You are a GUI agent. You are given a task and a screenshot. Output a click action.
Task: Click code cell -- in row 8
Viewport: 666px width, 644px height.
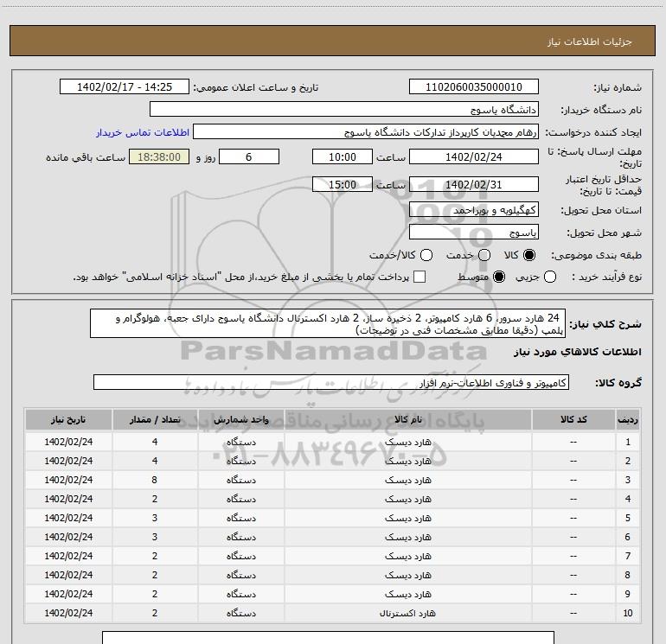pos(573,575)
